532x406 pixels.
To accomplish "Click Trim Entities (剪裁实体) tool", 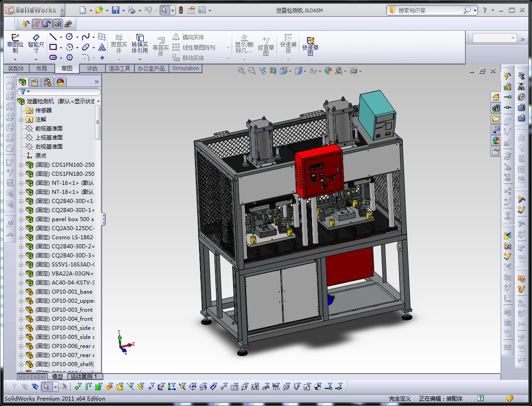I will tap(119, 44).
